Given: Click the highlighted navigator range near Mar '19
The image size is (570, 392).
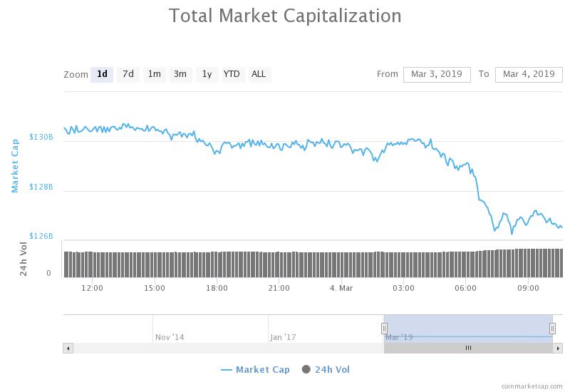Looking at the screenshot, I should pos(468,324).
